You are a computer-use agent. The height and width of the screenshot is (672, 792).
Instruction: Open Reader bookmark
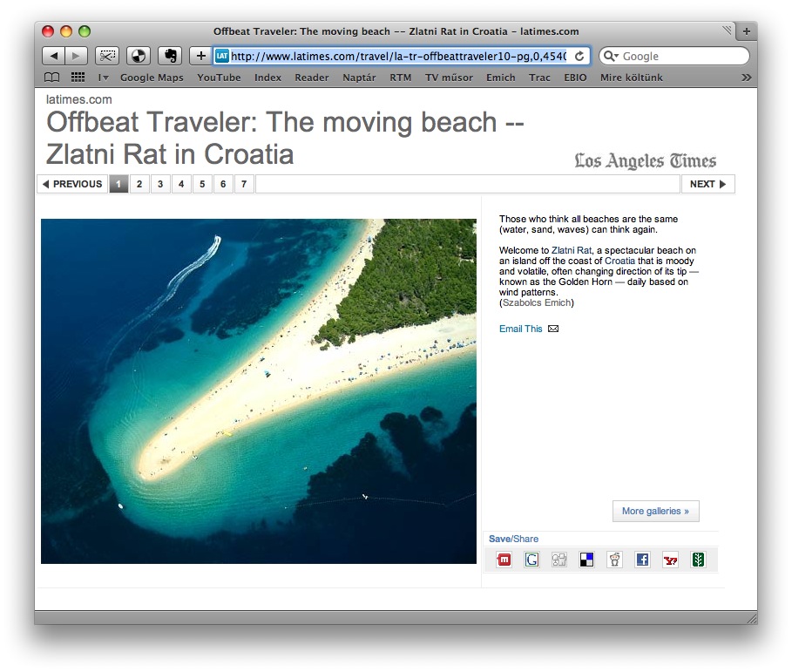[312, 78]
